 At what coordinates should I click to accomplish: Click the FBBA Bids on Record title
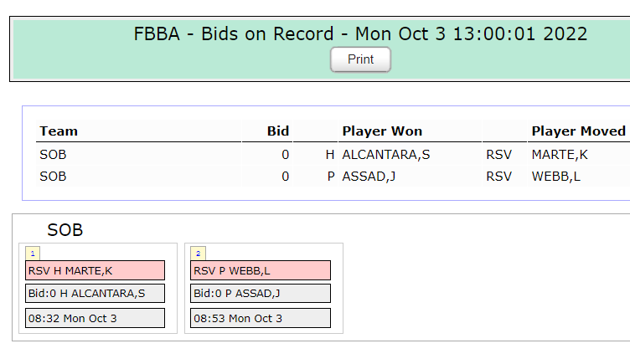[x=360, y=33]
